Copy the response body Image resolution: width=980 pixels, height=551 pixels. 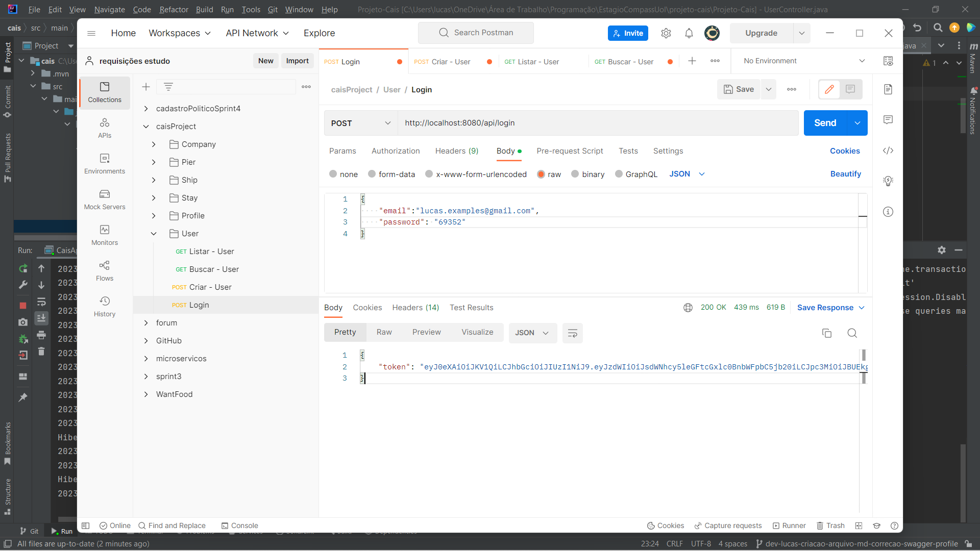click(827, 333)
